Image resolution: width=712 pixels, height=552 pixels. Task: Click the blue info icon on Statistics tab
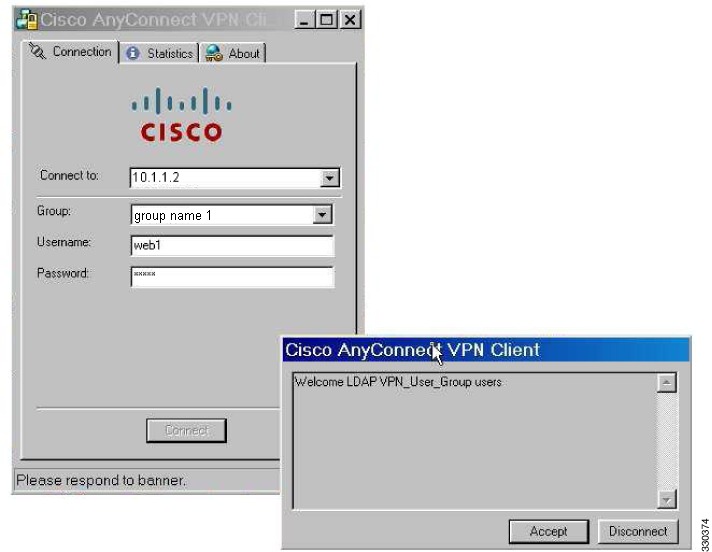[133, 54]
